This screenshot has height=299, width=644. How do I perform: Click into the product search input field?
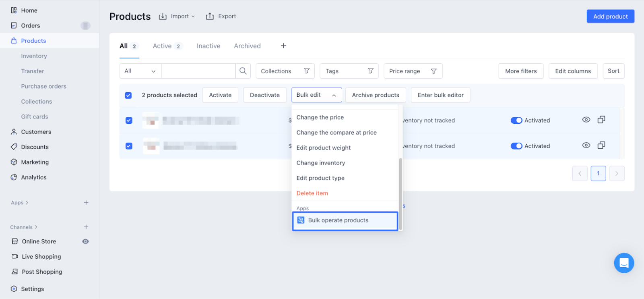(x=198, y=71)
